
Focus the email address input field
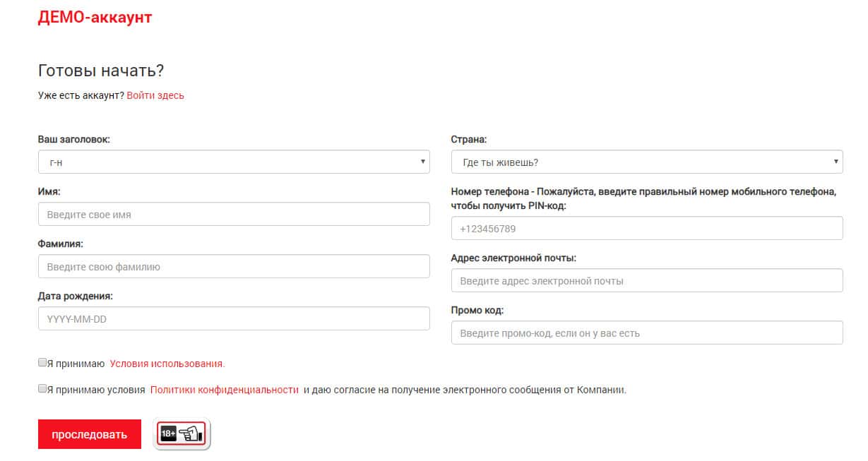[x=646, y=280]
